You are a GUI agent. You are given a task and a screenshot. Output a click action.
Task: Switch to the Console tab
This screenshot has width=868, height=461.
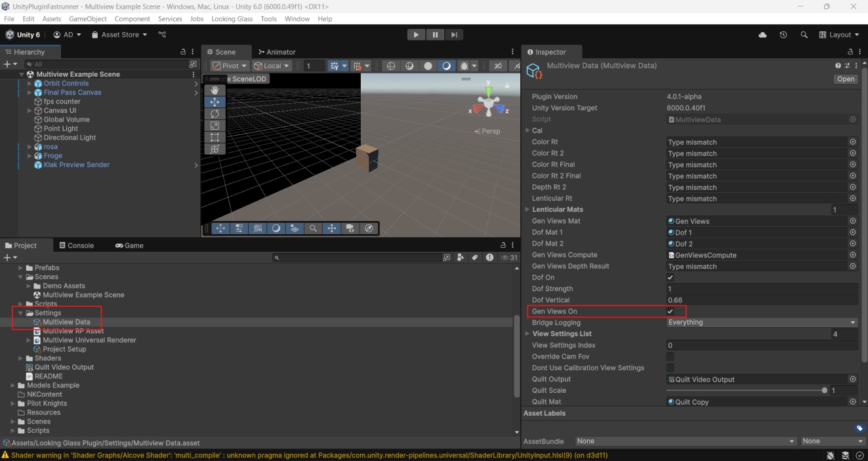click(x=77, y=245)
